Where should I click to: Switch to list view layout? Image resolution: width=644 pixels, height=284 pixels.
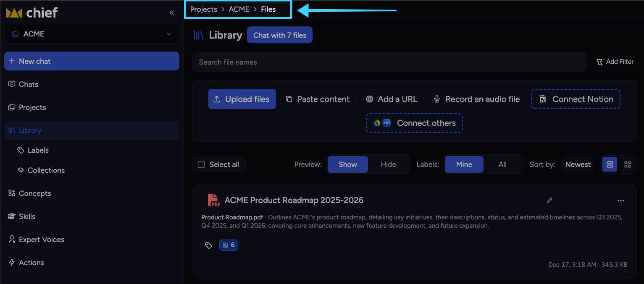610,164
